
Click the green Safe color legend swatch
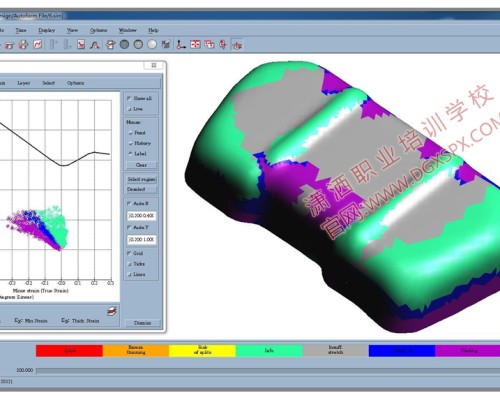point(269,351)
